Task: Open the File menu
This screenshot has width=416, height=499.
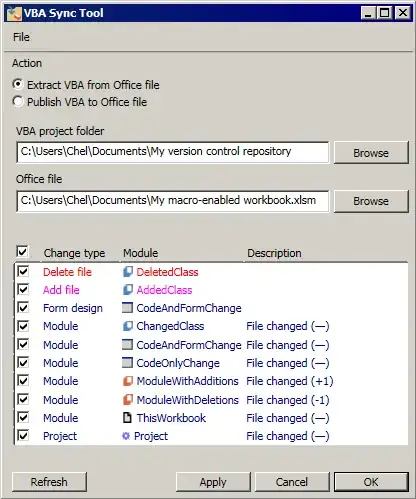Action: click(x=21, y=37)
